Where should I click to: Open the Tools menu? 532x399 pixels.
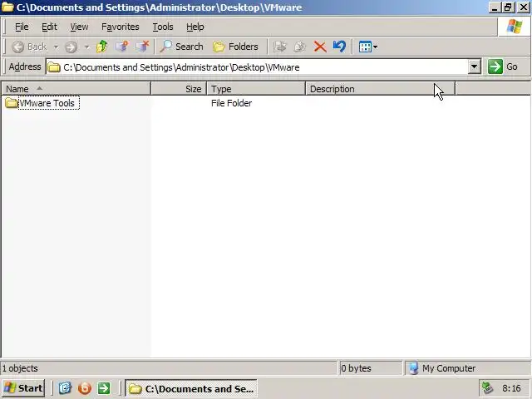[163, 27]
